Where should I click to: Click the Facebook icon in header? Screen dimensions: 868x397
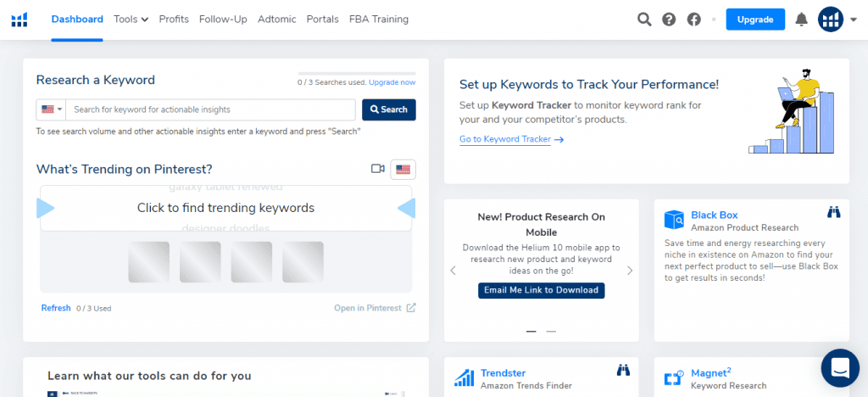pyautogui.click(x=693, y=20)
